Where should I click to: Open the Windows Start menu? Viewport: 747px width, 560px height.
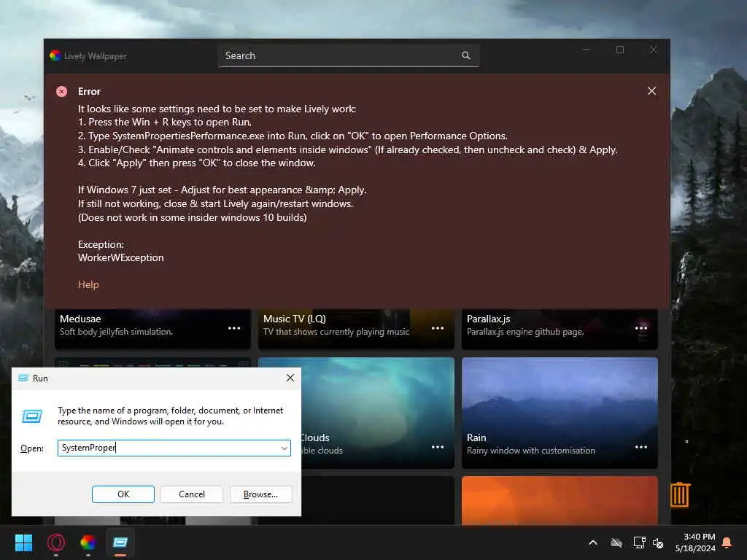tap(23, 542)
